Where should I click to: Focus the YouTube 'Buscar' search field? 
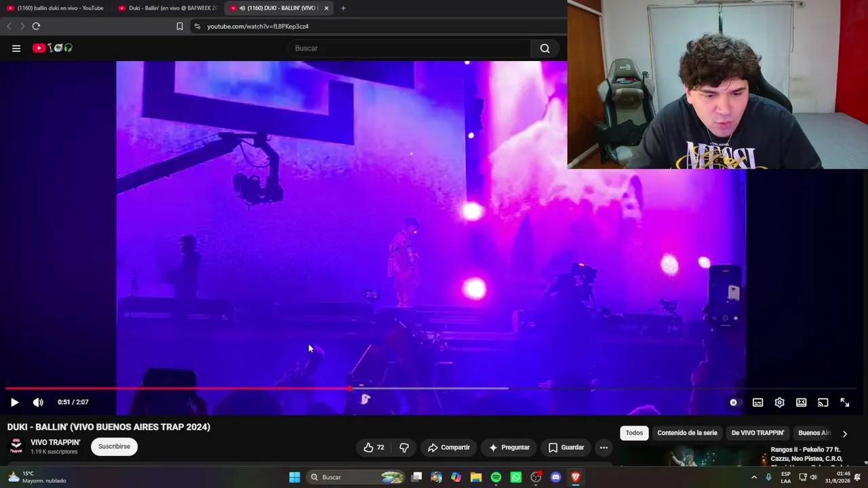[409, 48]
